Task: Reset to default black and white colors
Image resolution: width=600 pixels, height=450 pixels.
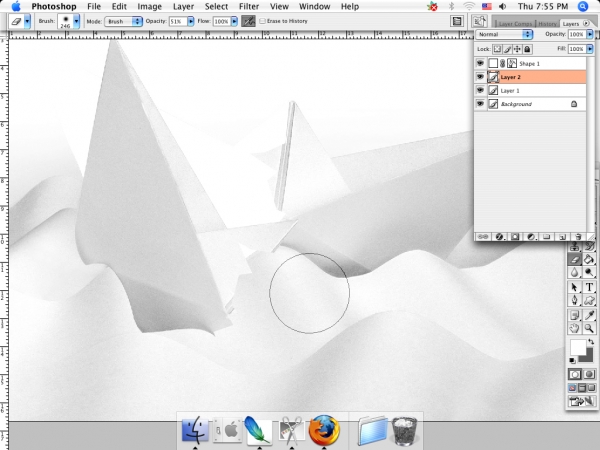Action: point(572,360)
